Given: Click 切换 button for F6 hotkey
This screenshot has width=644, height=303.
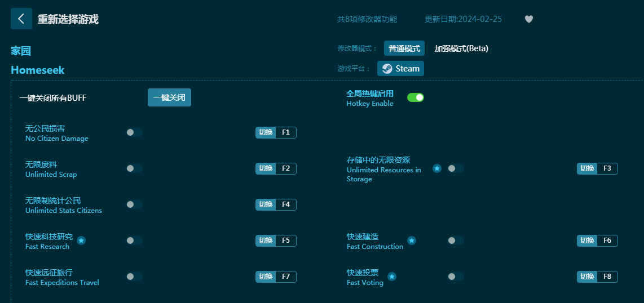Looking at the screenshot, I should (x=587, y=240).
